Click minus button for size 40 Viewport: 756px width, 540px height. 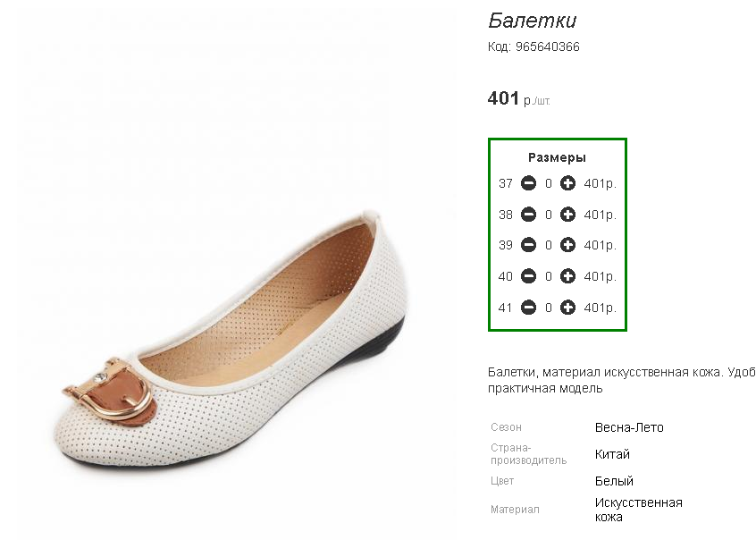528,276
